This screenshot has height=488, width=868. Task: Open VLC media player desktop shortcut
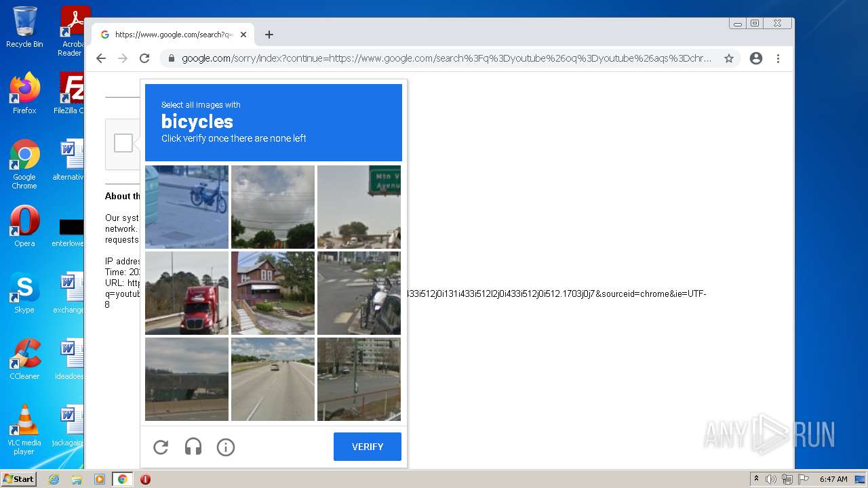point(24,430)
